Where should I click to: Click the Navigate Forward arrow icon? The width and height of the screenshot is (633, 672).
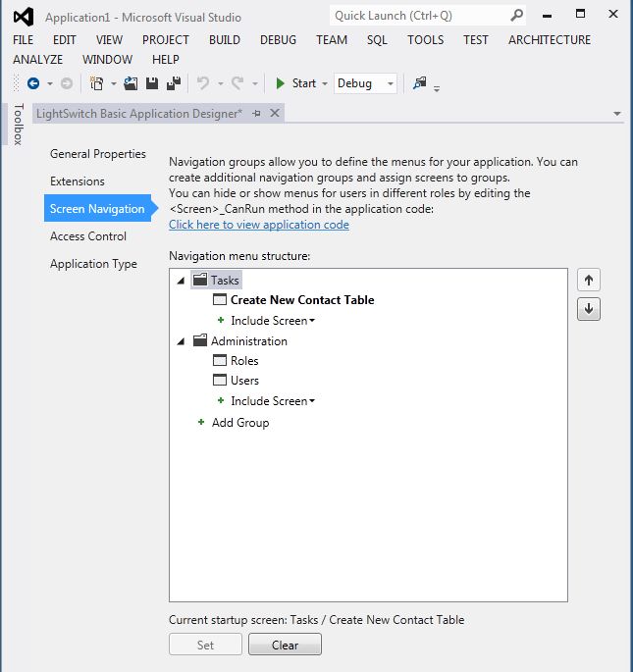[67, 83]
